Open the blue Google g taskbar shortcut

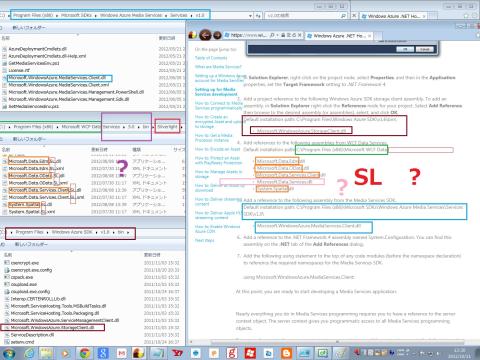[103, 353]
